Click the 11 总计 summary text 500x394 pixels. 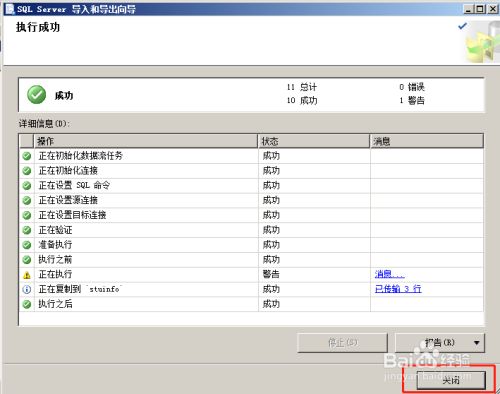pos(302,87)
